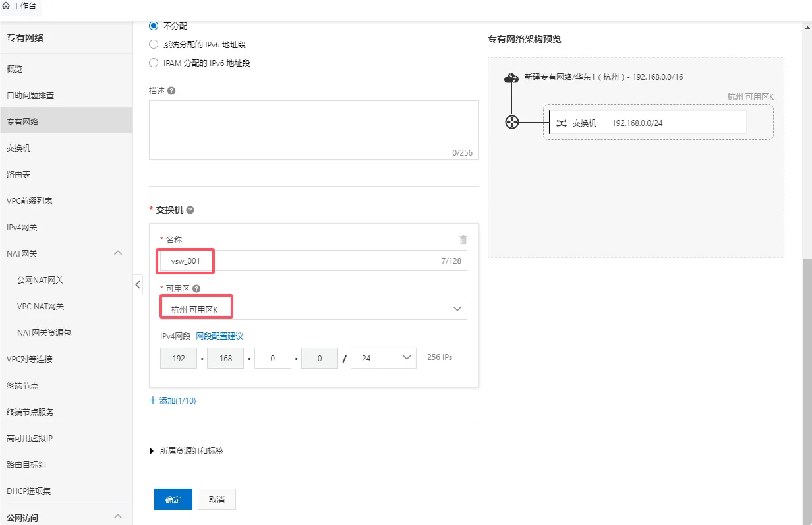Click the trash icon to delete the switch entry

pyautogui.click(x=463, y=239)
